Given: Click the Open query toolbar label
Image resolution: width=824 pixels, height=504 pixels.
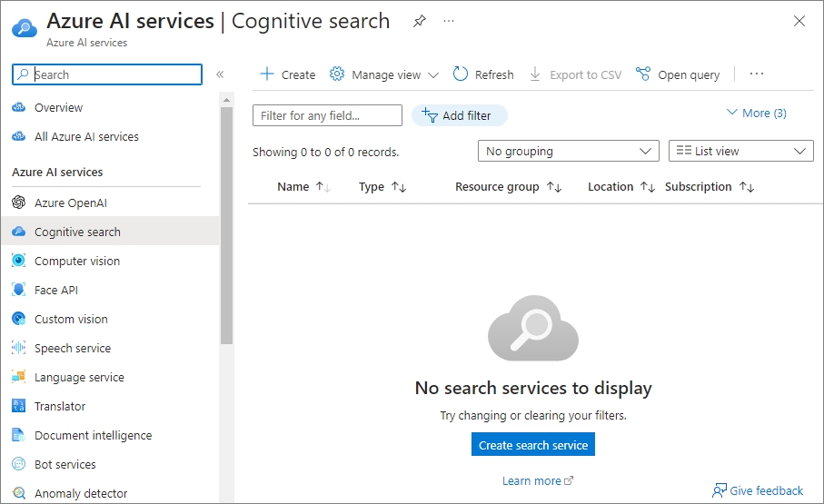Looking at the screenshot, I should click(689, 75).
